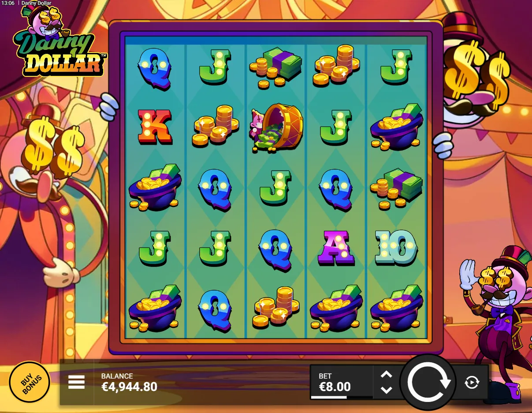Image resolution: width=532 pixels, height=413 pixels.
Task: Select bottom-left hat full of coins
Action: tap(154, 308)
